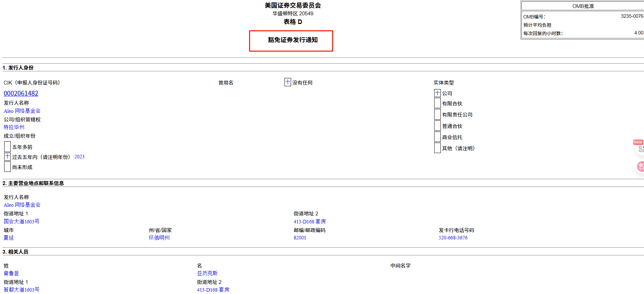Click the year value 2023

(x=79, y=157)
